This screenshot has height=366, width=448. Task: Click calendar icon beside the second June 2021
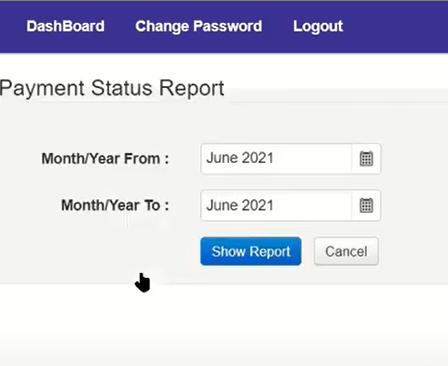pos(366,205)
